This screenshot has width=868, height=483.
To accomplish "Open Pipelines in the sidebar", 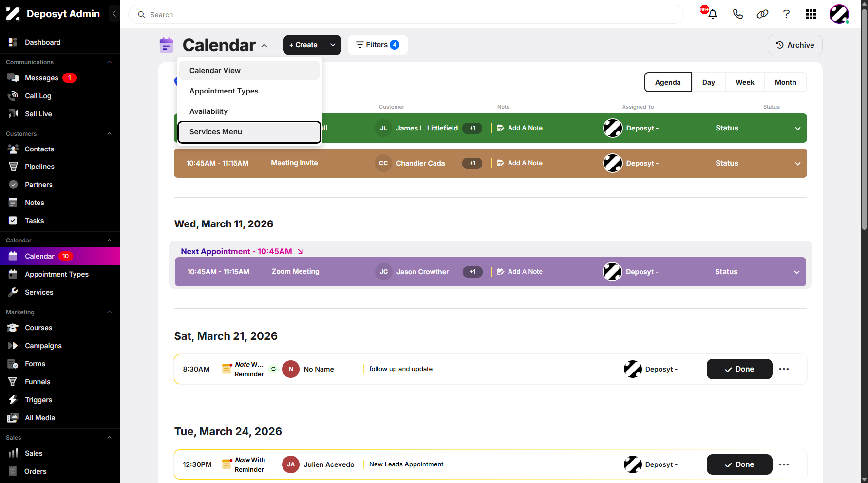I will [x=39, y=167].
